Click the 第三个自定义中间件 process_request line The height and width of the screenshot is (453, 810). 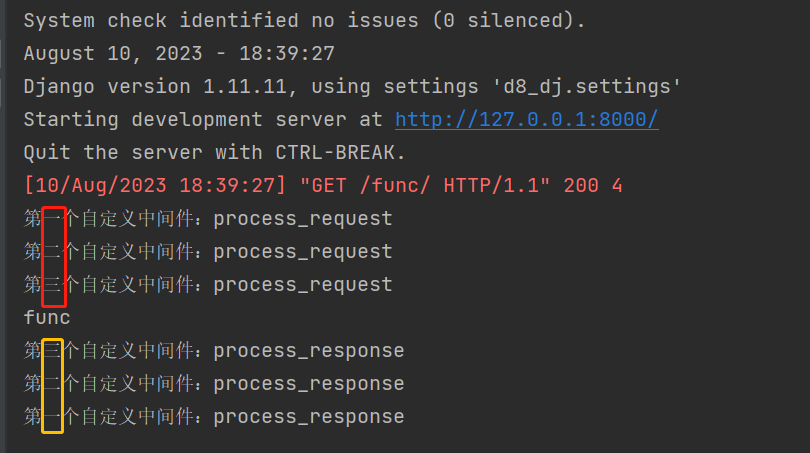tap(208, 284)
